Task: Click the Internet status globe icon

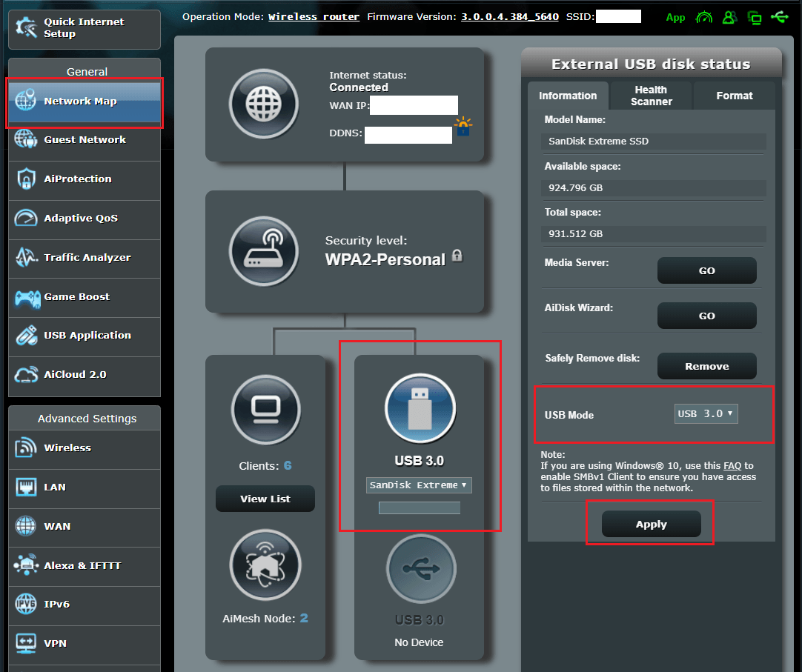Action: 264,104
